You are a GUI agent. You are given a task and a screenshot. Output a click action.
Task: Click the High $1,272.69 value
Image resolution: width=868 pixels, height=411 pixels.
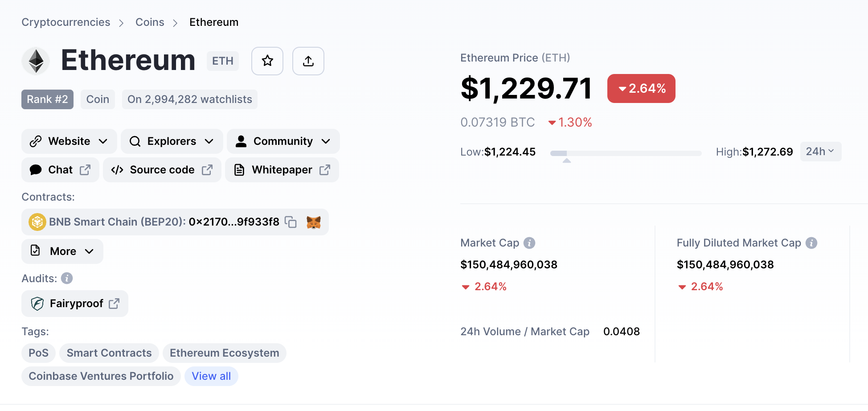click(768, 152)
